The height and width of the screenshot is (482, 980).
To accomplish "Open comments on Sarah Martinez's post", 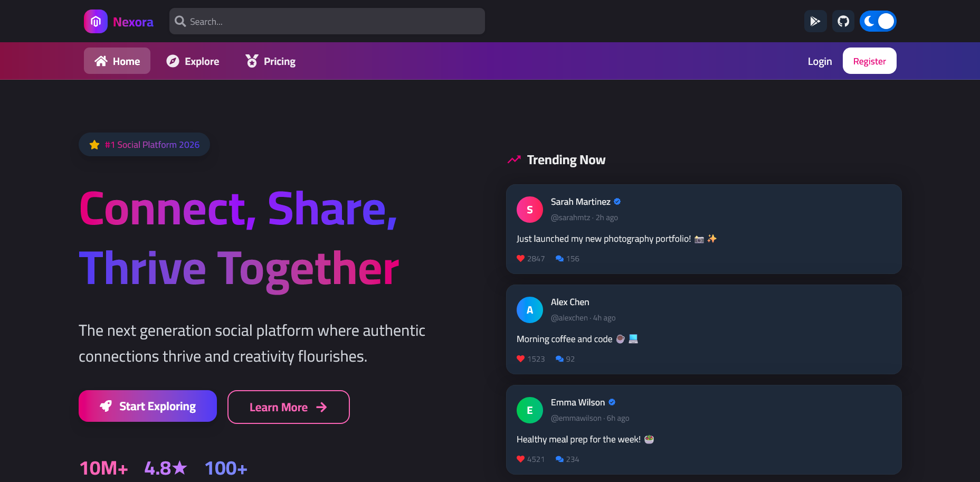I will point(560,259).
